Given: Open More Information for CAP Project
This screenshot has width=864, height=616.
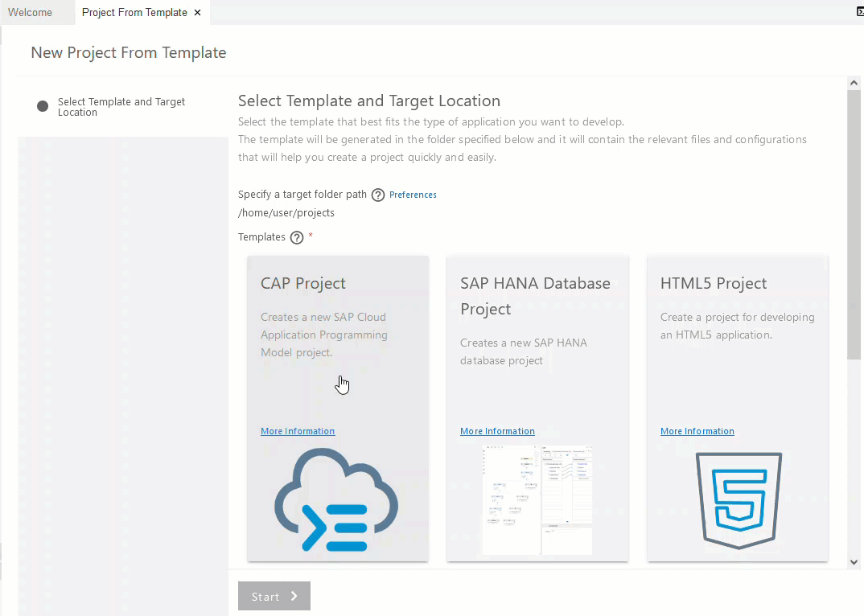Looking at the screenshot, I should tap(298, 431).
